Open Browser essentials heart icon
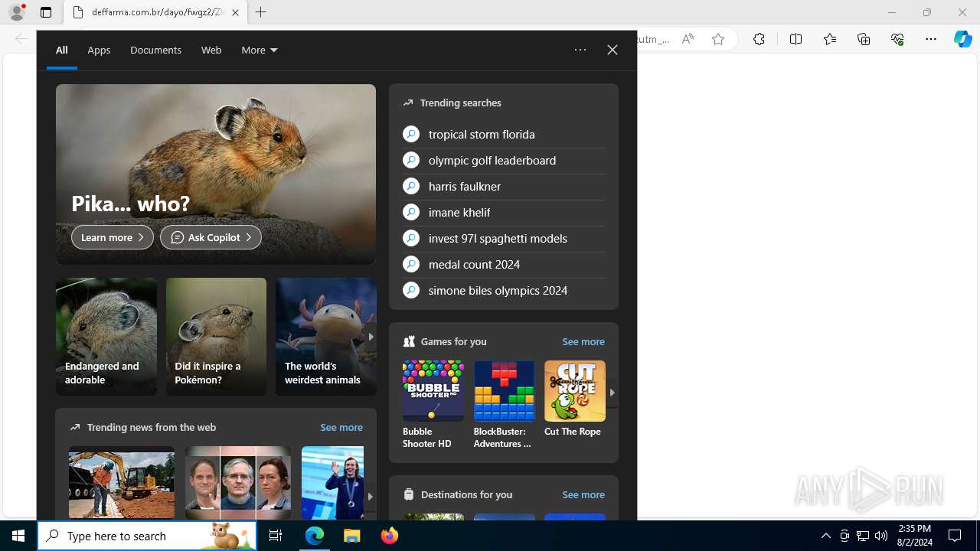The height and width of the screenshot is (551, 980). 897,39
